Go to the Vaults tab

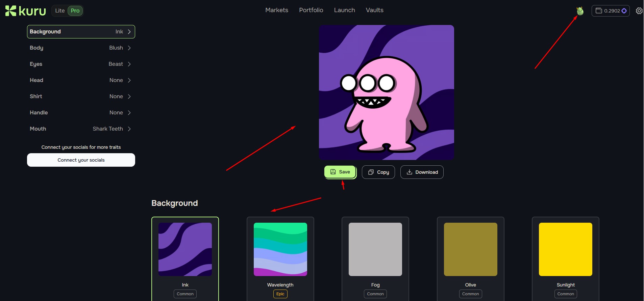[374, 10]
